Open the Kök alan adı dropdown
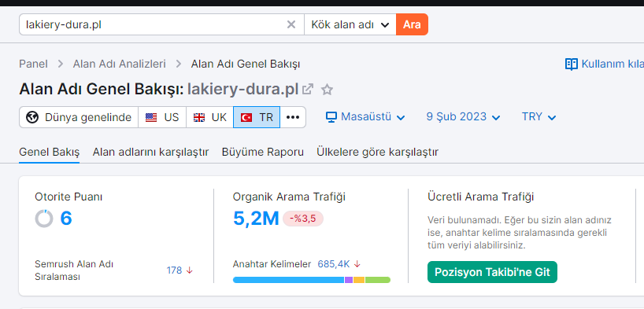This screenshot has width=644, height=309. pyautogui.click(x=350, y=24)
